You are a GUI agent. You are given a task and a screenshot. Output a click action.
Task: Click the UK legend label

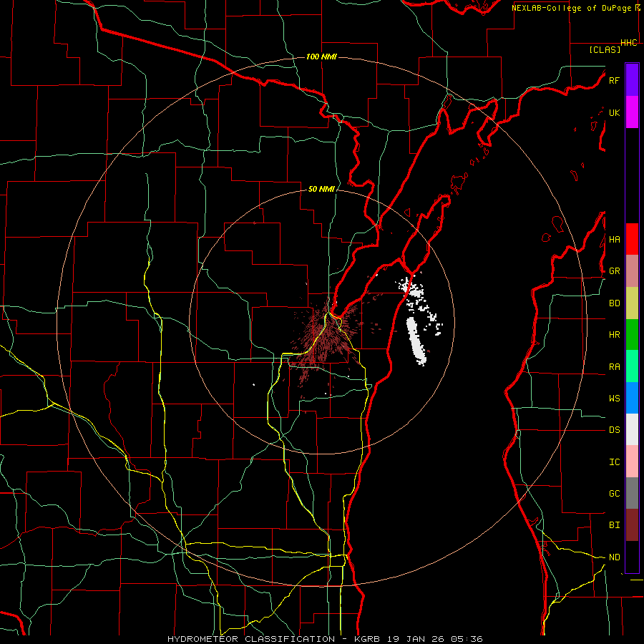614,112
